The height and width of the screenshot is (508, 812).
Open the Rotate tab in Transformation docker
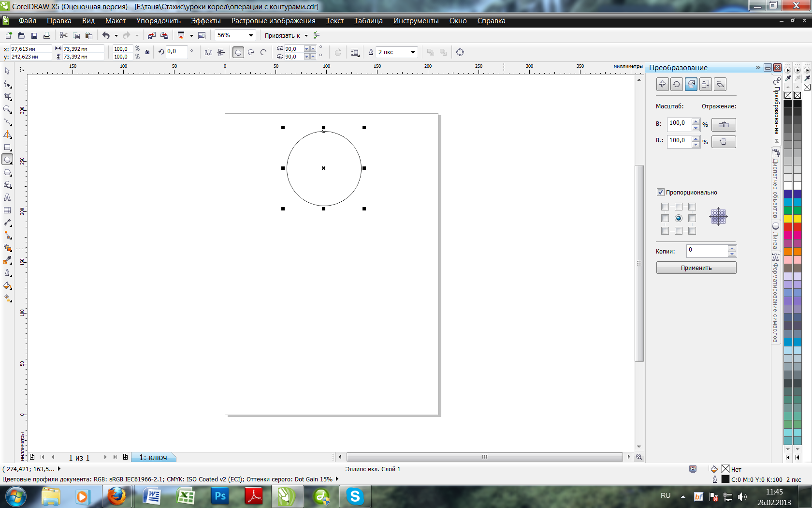677,84
